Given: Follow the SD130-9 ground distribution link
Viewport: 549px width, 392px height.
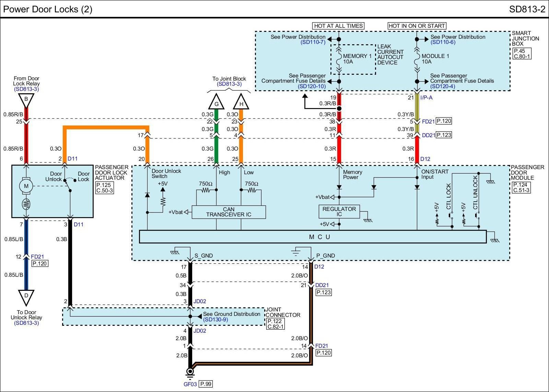Looking at the screenshot, I should (215, 319).
